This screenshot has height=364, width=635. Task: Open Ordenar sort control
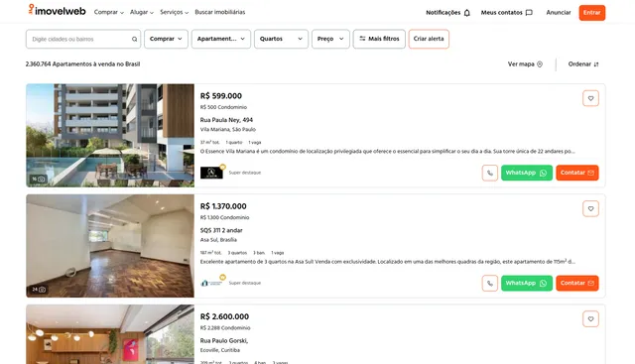click(x=583, y=64)
